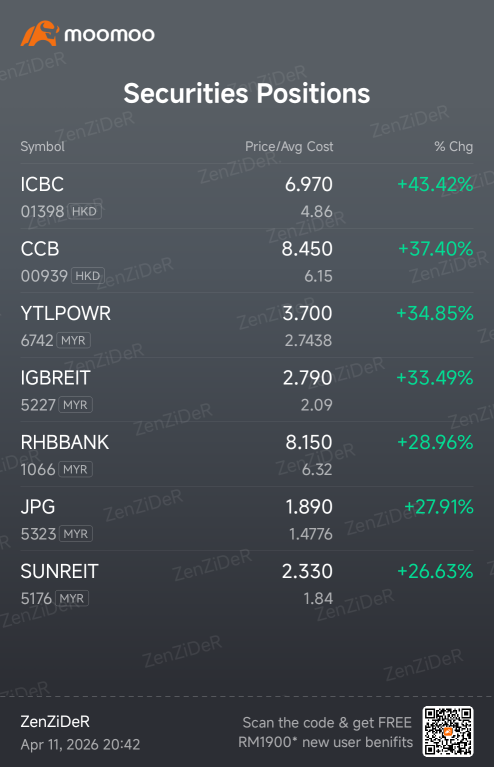Screen dimensions: 494x767
Task: Select the MYR badge beside 5176
Action: [x=72, y=598]
